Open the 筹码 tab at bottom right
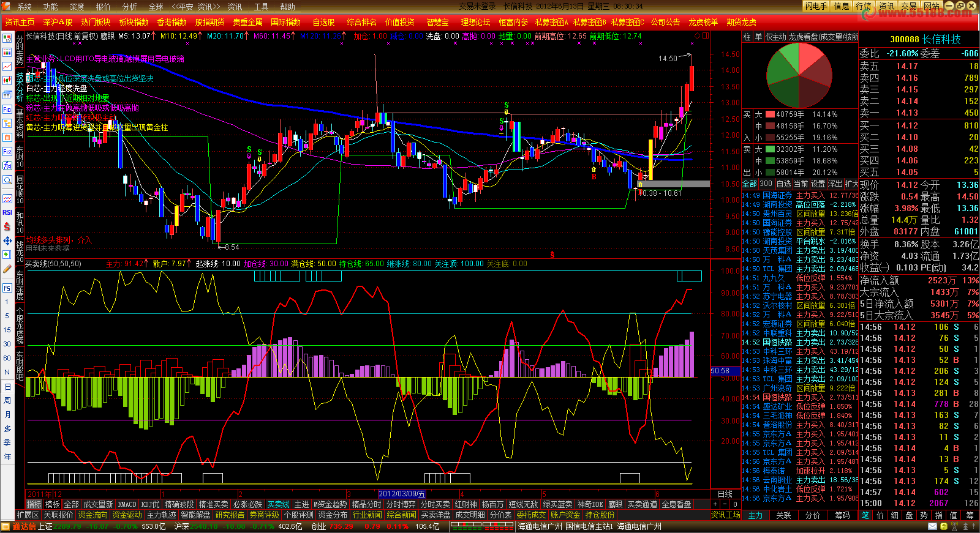The height and width of the screenshot is (533, 980). (x=843, y=515)
